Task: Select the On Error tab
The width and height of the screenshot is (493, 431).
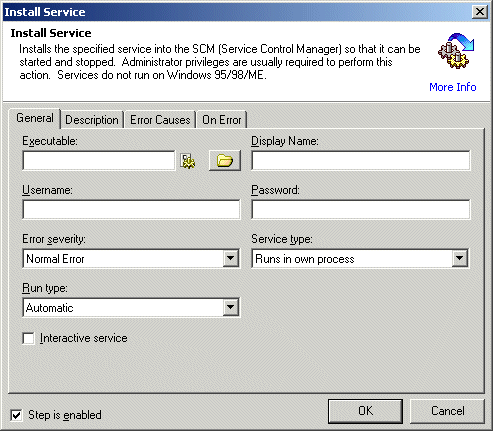Action: (x=222, y=120)
